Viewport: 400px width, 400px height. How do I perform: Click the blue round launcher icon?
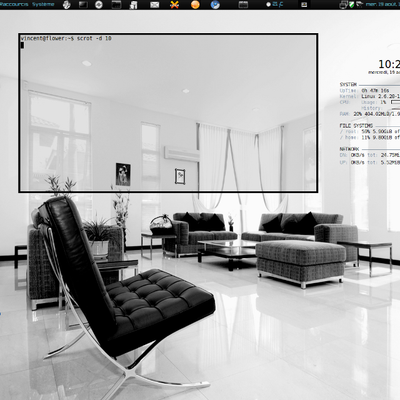[215, 5]
